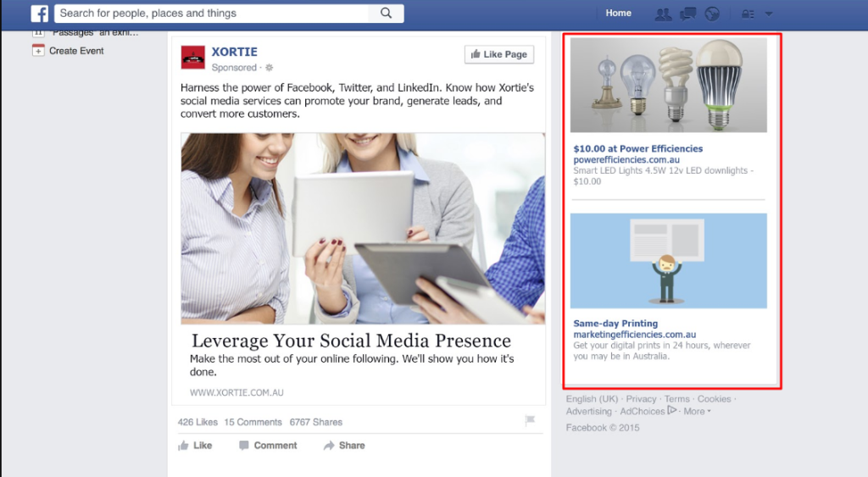Open the powerefficiencies.com.au ad link
The height and width of the screenshot is (477, 868).
tap(626, 160)
